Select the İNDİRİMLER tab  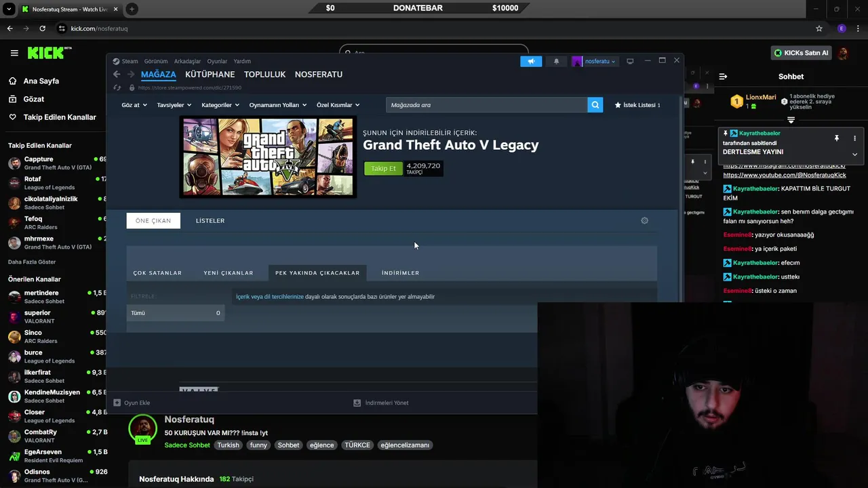400,272
